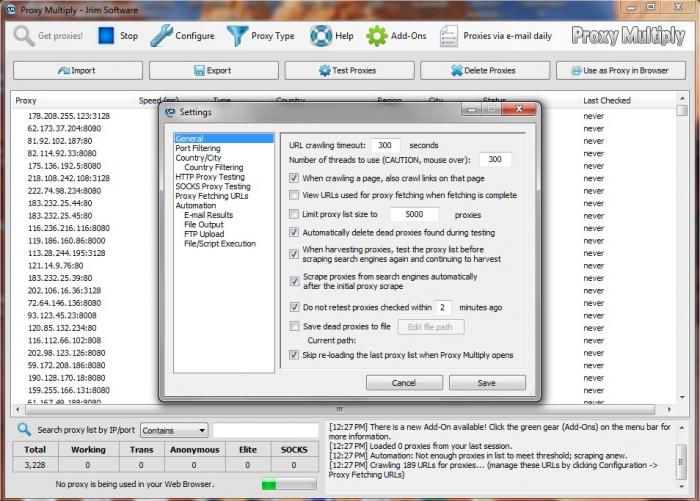Viewport: 700px width, 501px height.
Task: Click the Settings dialog title icon
Action: 170,112
